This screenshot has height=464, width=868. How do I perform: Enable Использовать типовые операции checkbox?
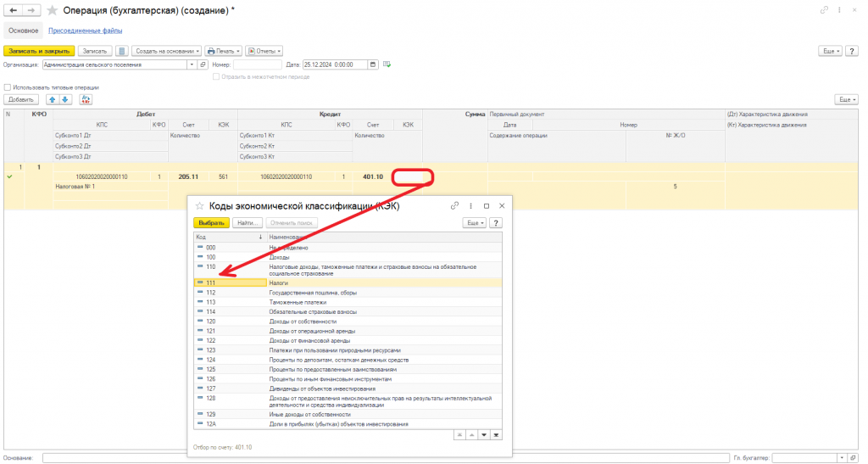pyautogui.click(x=7, y=87)
